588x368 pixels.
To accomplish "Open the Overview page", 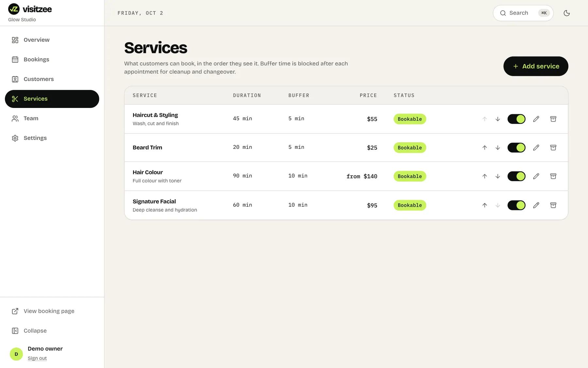I will (x=52, y=40).
